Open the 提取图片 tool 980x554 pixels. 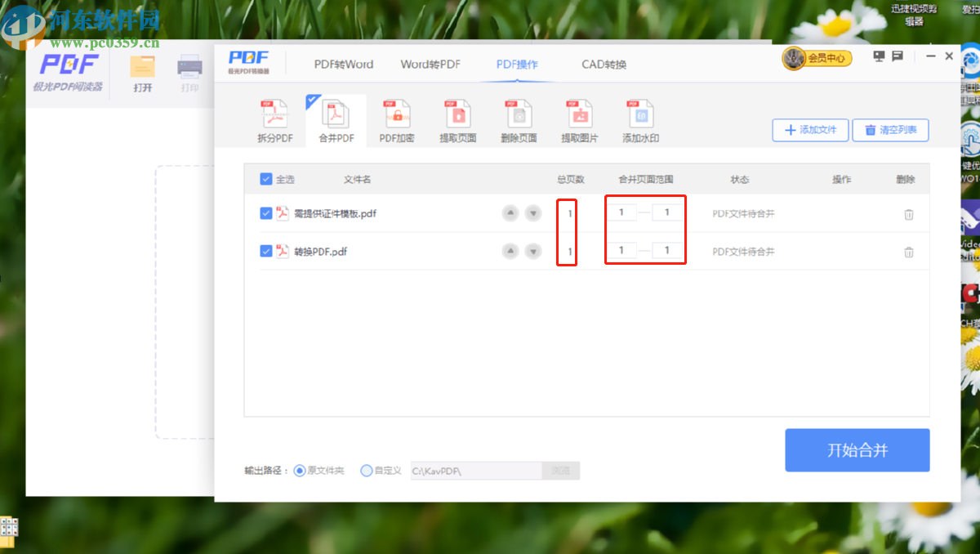coord(579,119)
